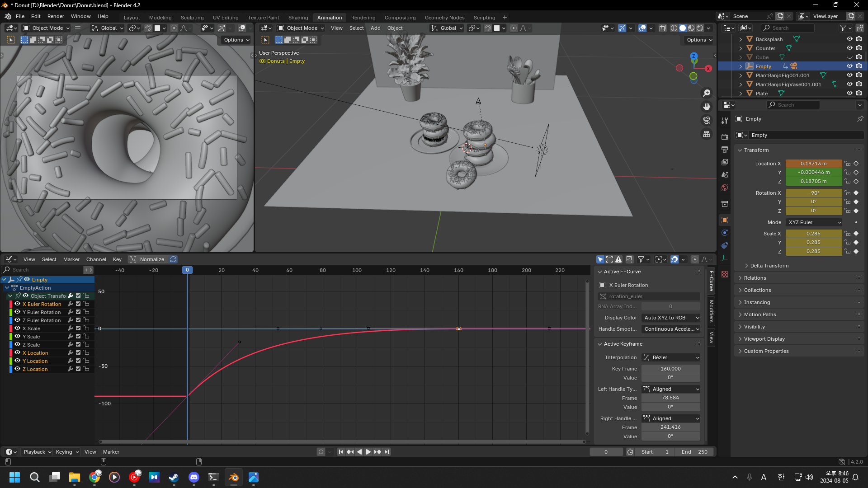Screen dimensions: 868x488
Task: Open the Render menu
Action: pos(56,16)
